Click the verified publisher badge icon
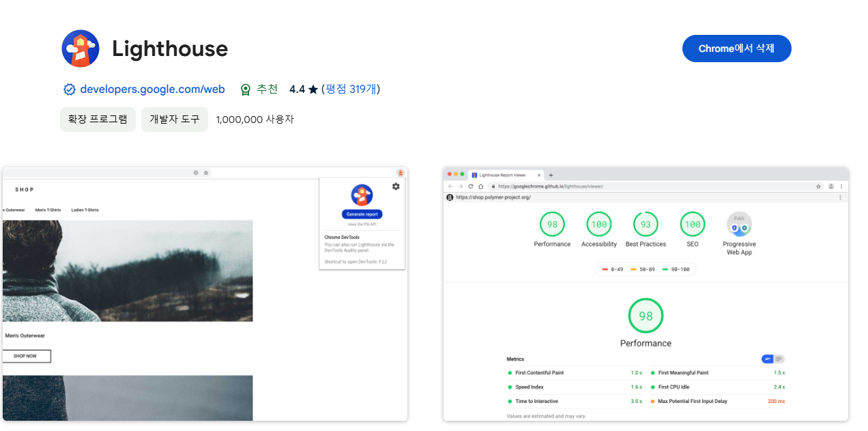Image resolution: width=868 pixels, height=431 pixels. tap(69, 89)
